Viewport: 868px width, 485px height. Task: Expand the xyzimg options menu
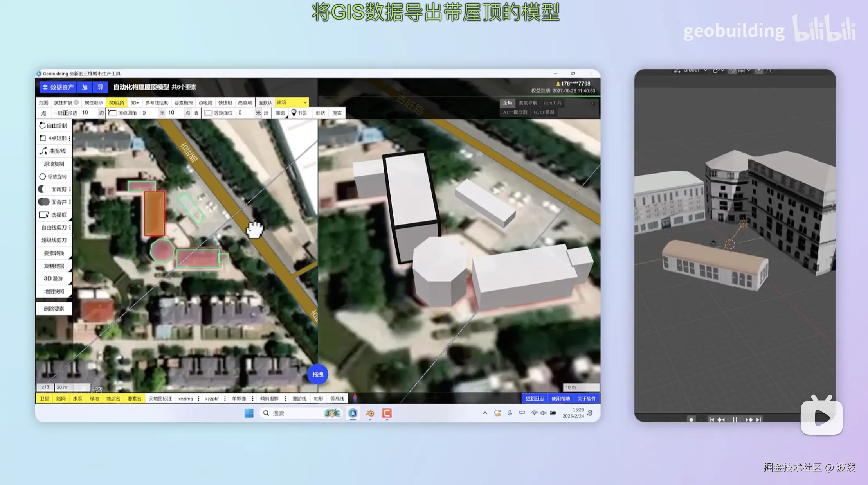[199, 399]
